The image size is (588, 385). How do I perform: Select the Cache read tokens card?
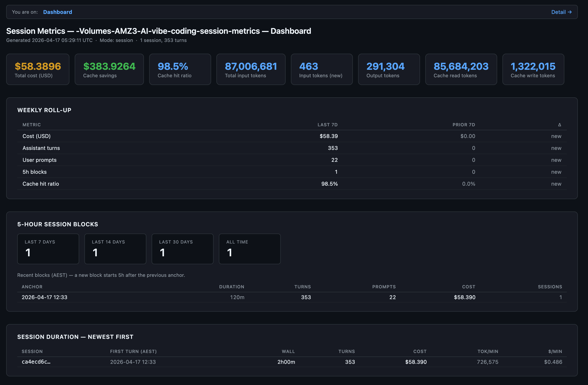pyautogui.click(x=461, y=69)
